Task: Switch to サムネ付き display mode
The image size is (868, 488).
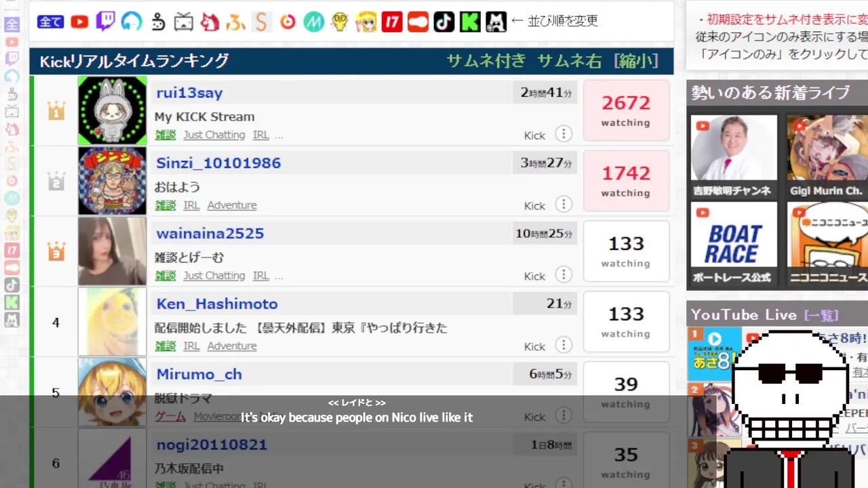Action: pyautogui.click(x=486, y=61)
